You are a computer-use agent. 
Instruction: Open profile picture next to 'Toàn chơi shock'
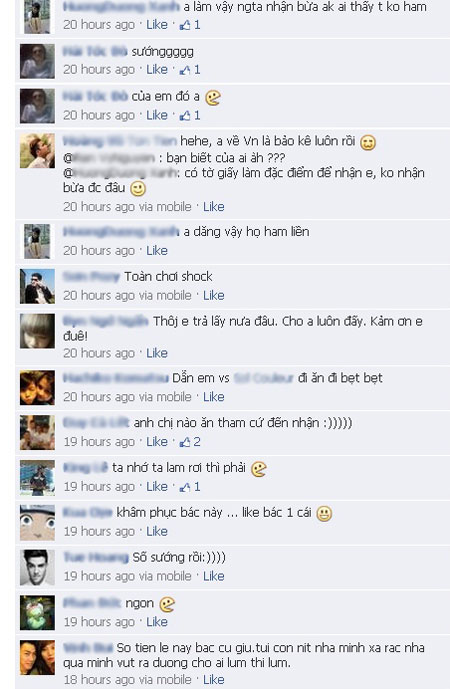pyautogui.click(x=37, y=286)
